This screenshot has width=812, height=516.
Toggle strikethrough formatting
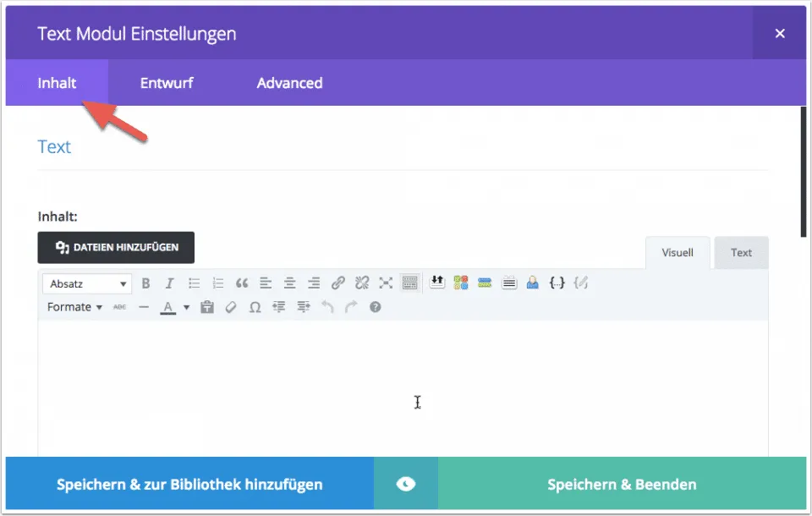click(119, 307)
